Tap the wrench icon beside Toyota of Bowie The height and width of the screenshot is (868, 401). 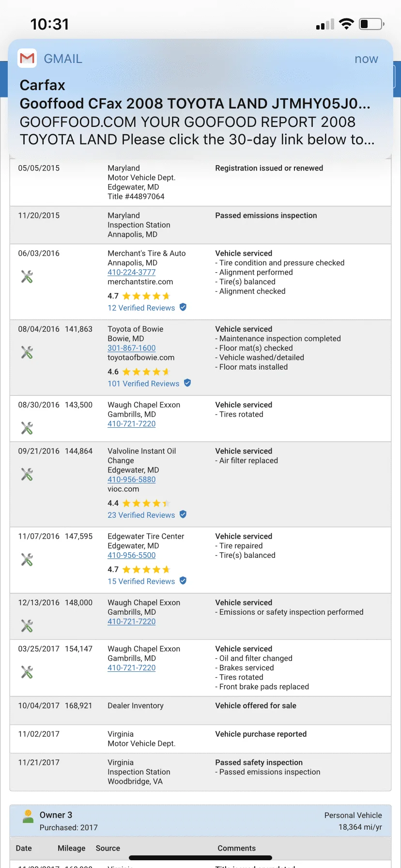pos(27,352)
